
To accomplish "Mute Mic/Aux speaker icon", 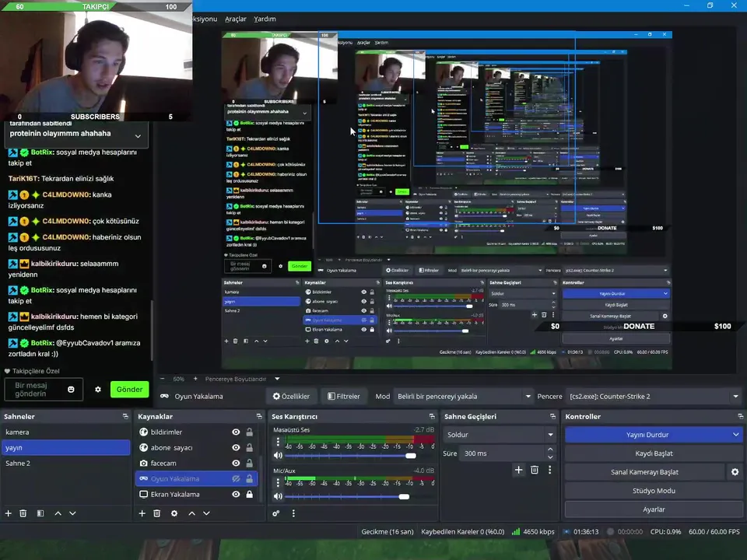I will click(x=278, y=496).
